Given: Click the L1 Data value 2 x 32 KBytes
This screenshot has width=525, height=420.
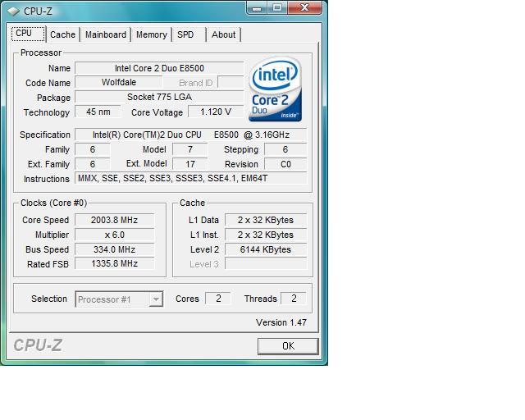Looking at the screenshot, I should (x=266, y=220).
